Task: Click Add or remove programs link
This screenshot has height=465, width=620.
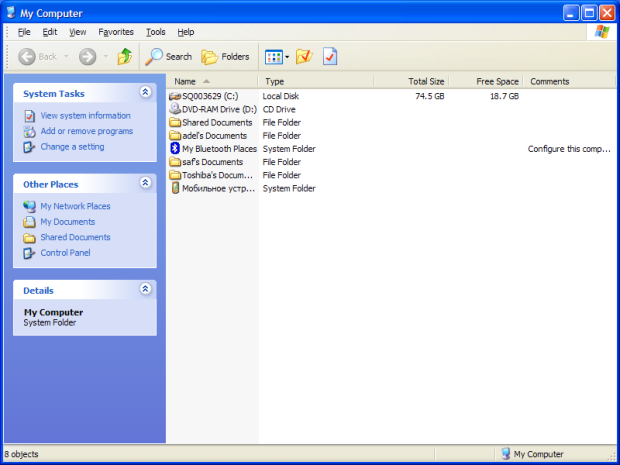Action: (87, 131)
